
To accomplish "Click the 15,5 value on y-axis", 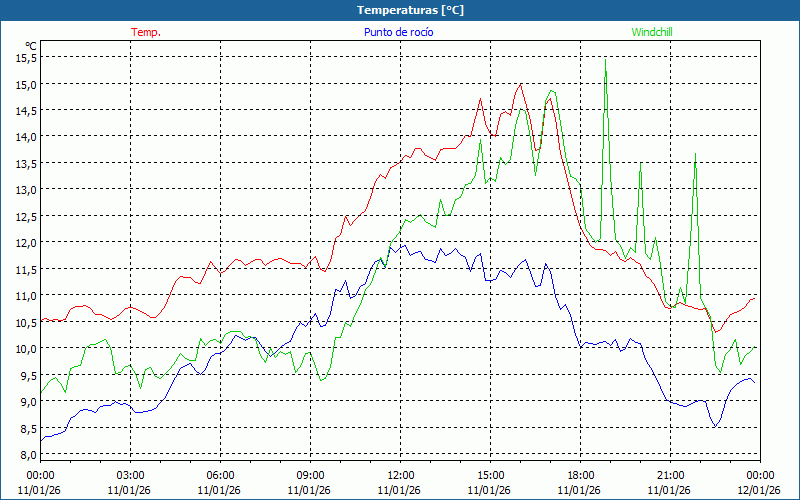I will click(26, 58).
